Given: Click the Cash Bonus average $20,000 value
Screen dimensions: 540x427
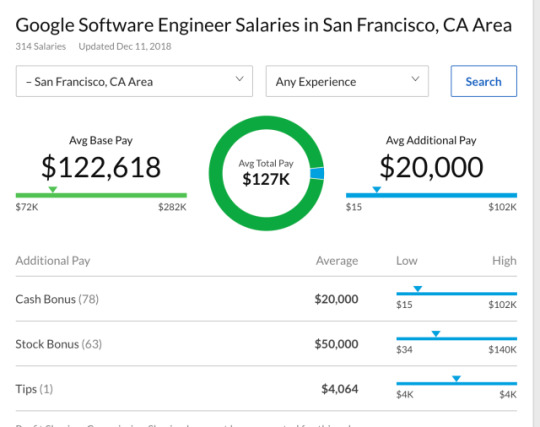Looking at the screenshot, I should (x=336, y=299).
